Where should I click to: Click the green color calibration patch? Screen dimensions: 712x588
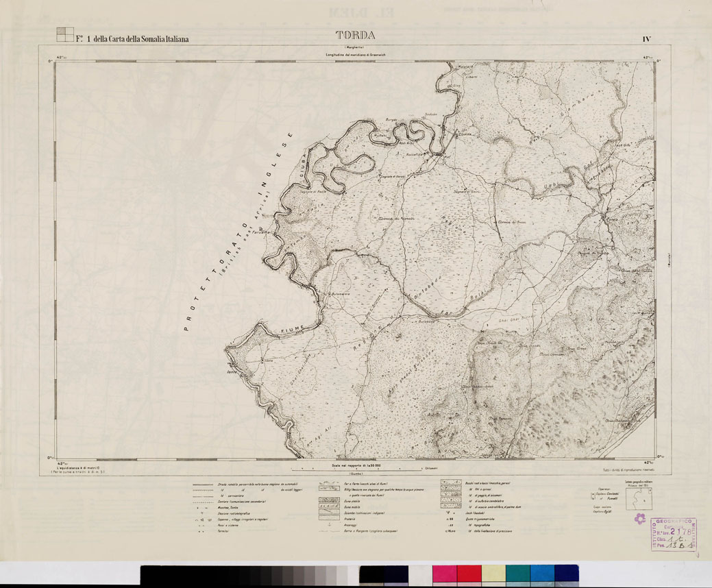tap(517, 574)
